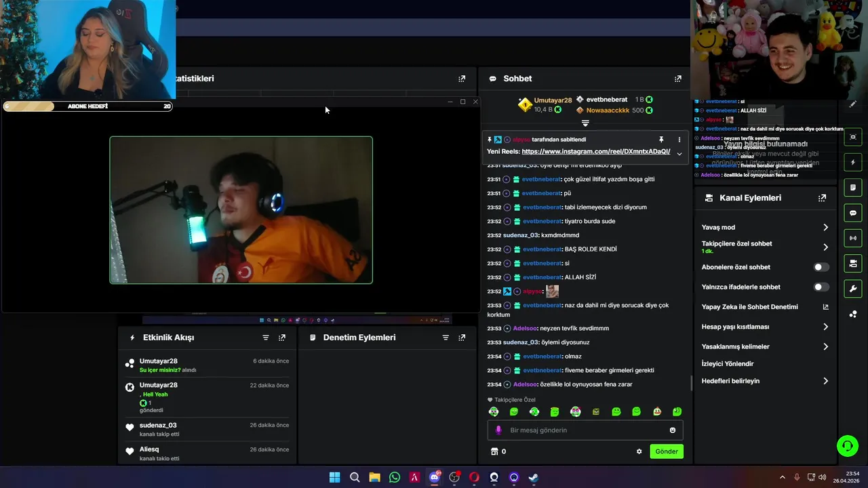Click image thumbnail in alpyso's chat message

(552, 291)
